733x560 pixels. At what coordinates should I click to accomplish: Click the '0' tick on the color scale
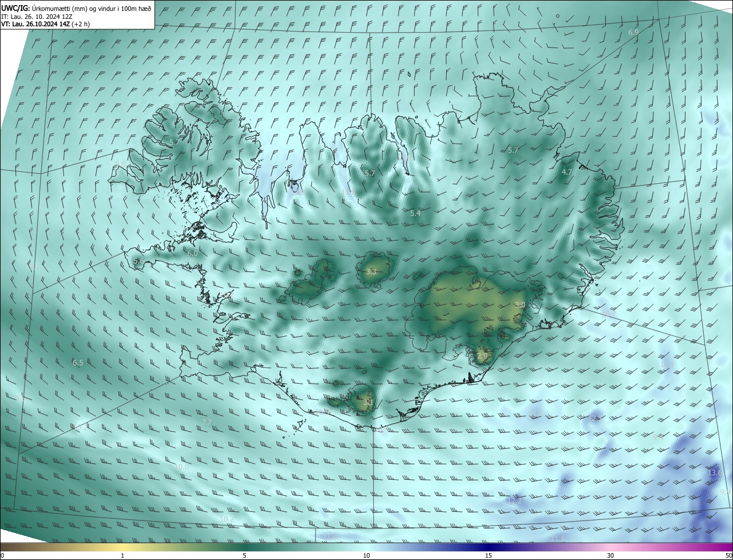click(x=2, y=555)
